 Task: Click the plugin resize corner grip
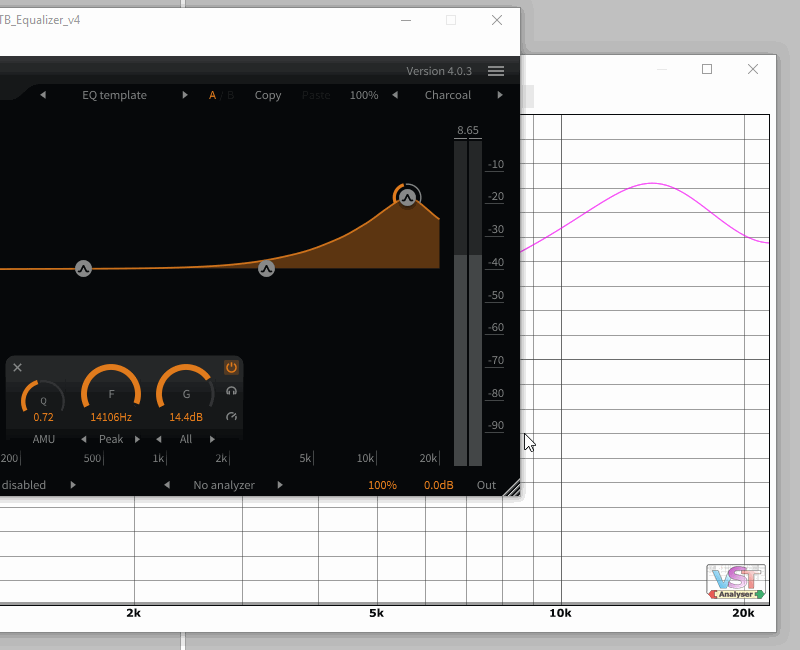(512, 488)
